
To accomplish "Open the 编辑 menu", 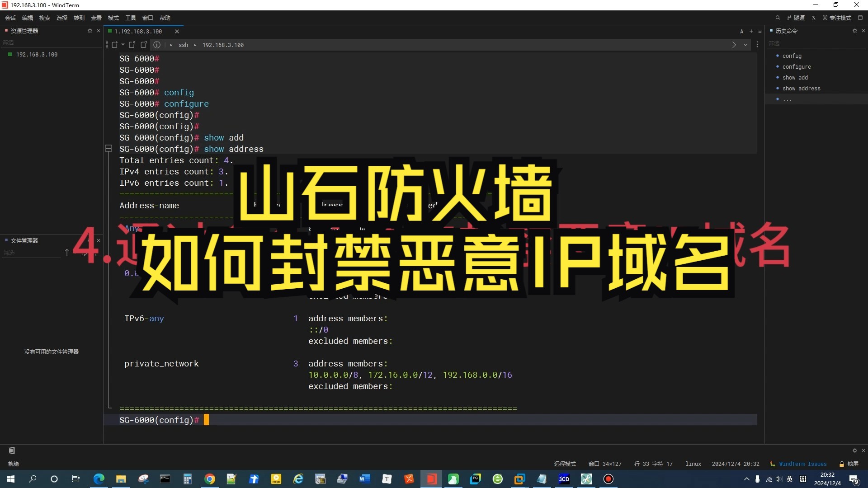I will [x=28, y=18].
